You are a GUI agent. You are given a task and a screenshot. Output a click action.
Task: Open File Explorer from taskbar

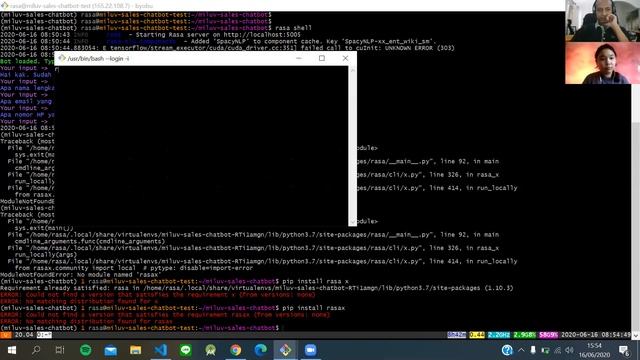[136, 350]
